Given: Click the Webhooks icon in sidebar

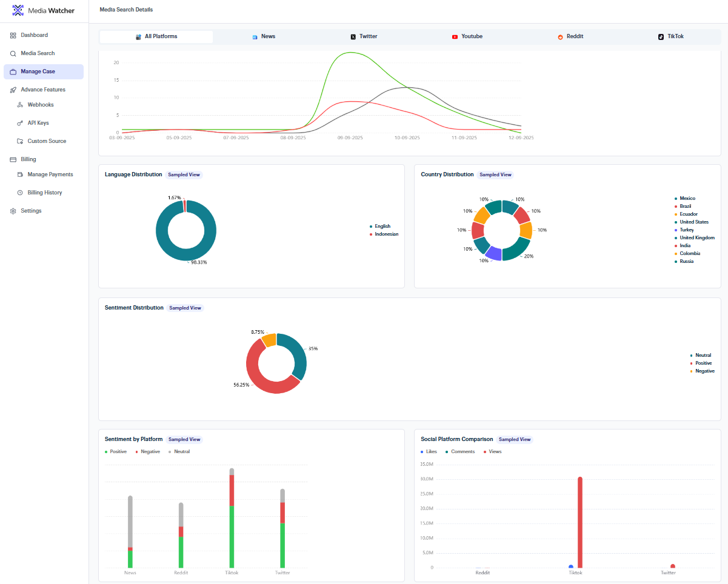Looking at the screenshot, I should [20, 105].
